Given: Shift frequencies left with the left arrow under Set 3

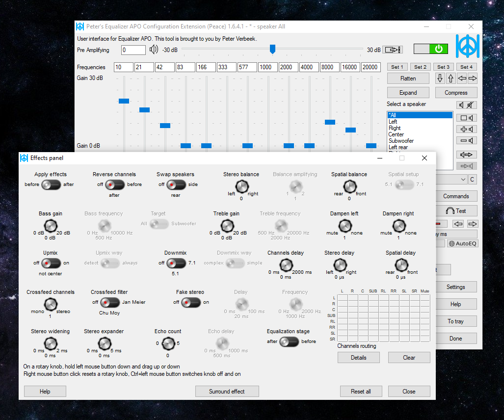Looking at the screenshot, I should [462, 78].
